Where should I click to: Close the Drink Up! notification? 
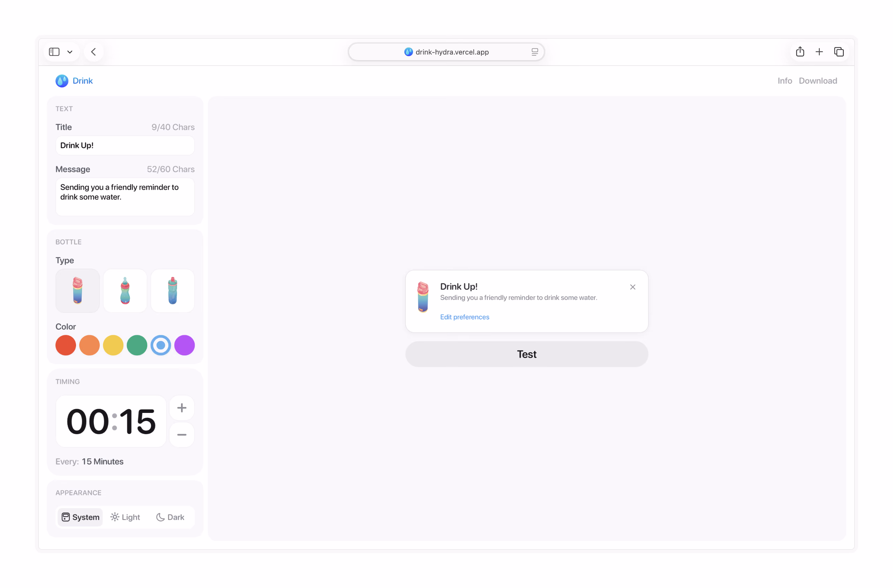coord(632,287)
